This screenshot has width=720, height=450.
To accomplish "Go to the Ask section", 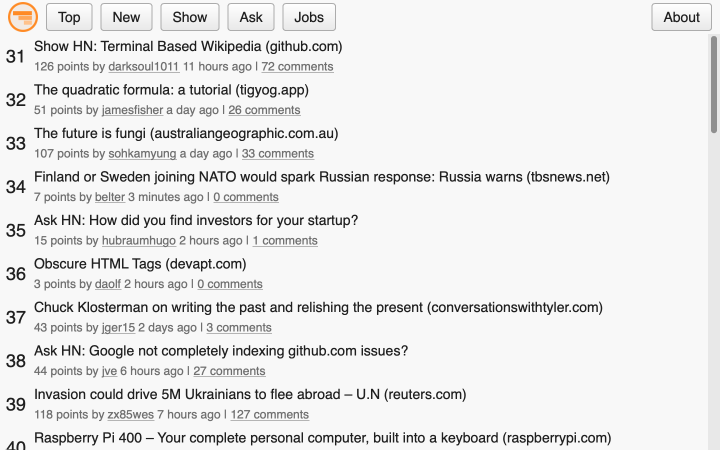I will (x=251, y=17).
